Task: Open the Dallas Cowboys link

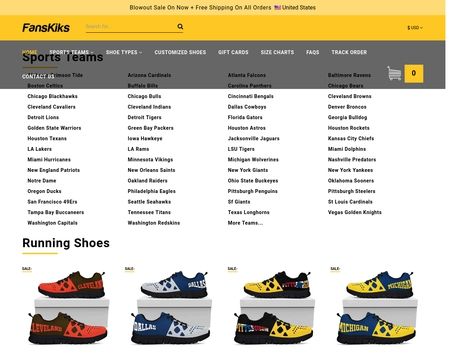Action: point(247,107)
